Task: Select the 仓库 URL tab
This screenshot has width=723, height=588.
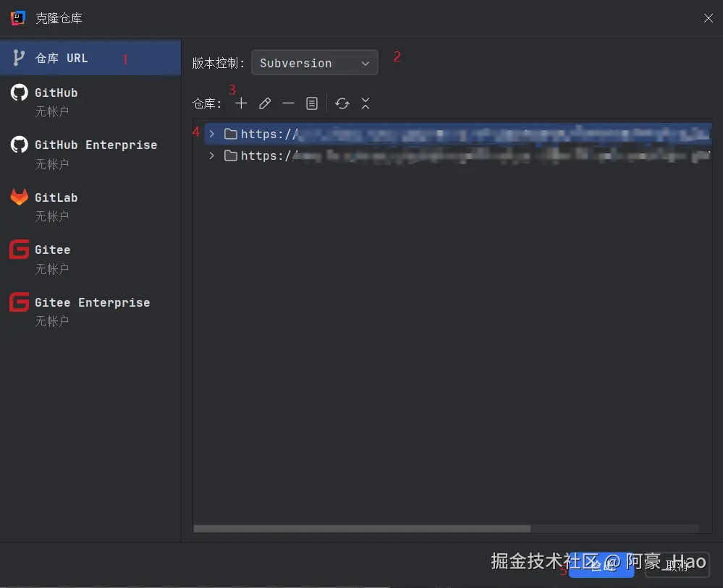Action: pos(90,58)
